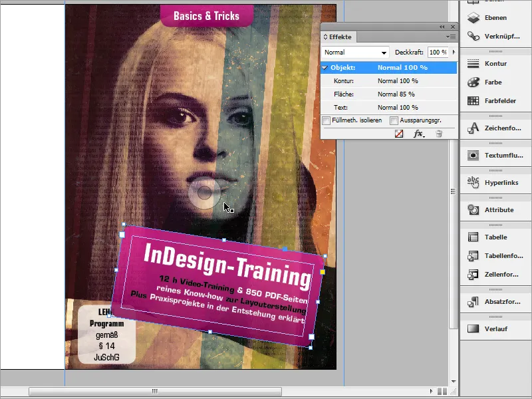Click the Plus Praxisprojekte text line

[x=217, y=307]
